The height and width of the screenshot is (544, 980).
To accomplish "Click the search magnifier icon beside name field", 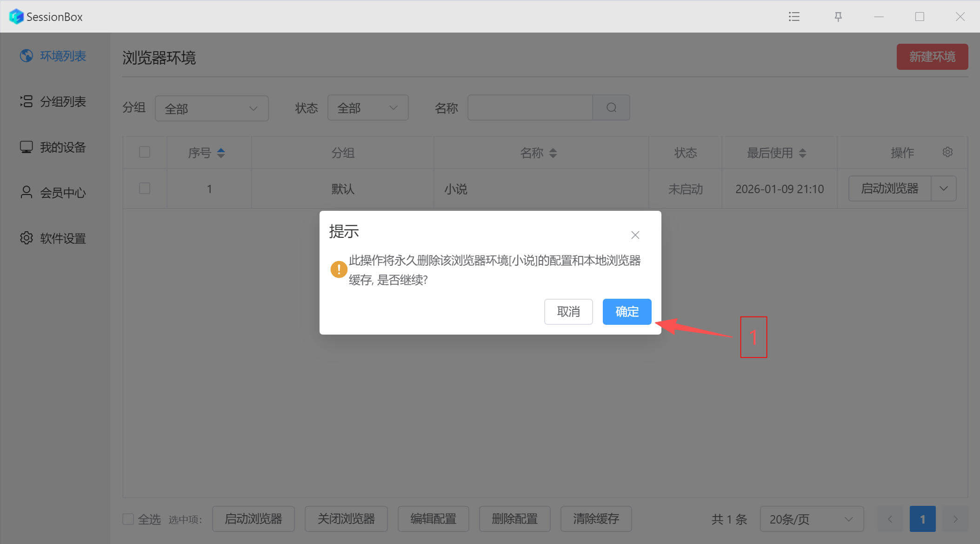I will coord(611,108).
